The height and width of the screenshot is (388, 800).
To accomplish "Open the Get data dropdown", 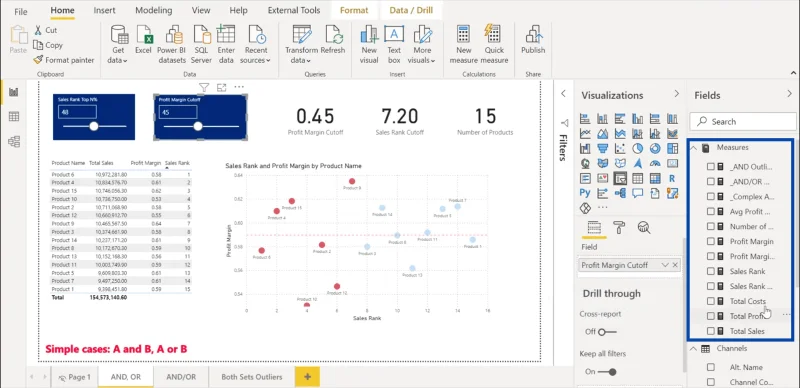I will click(x=118, y=45).
